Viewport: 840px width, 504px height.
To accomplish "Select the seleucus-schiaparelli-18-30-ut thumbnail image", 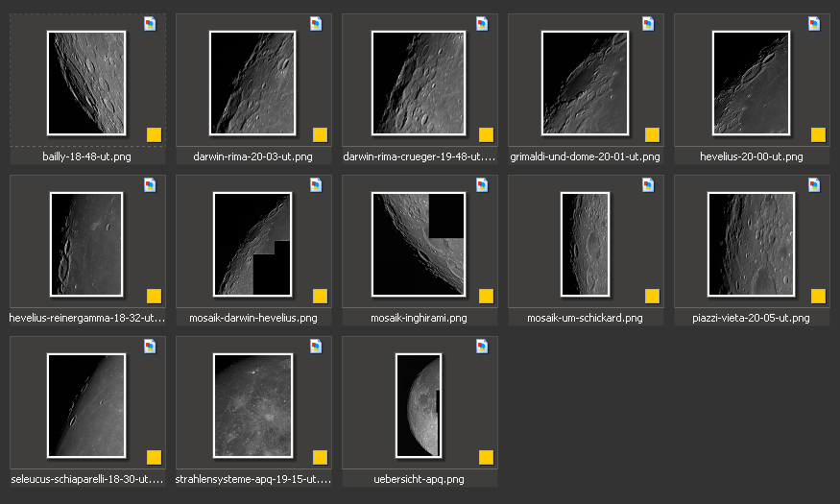I will [86, 405].
